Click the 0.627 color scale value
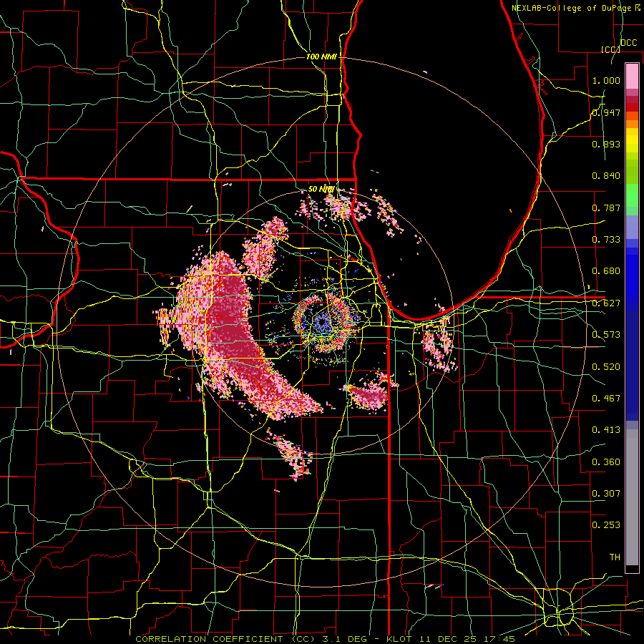 pos(606,303)
